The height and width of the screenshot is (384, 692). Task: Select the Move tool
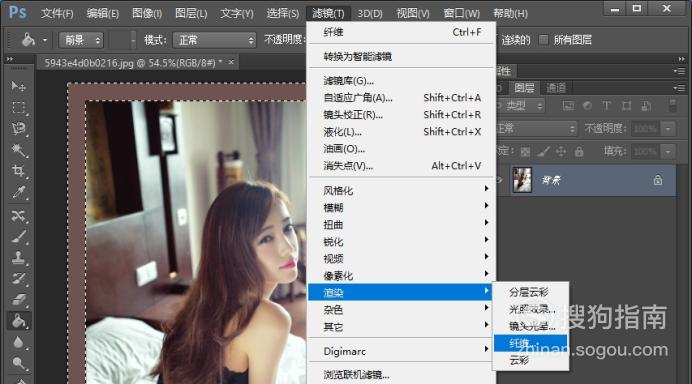[x=18, y=86]
